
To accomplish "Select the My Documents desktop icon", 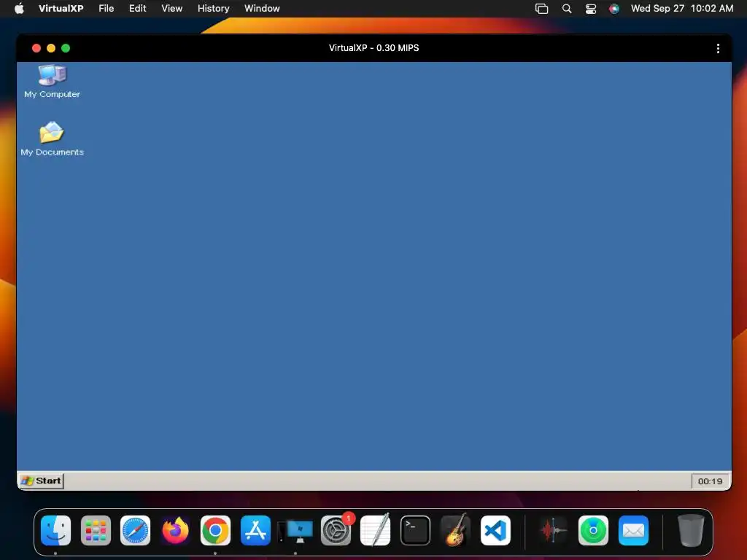I will point(52,139).
